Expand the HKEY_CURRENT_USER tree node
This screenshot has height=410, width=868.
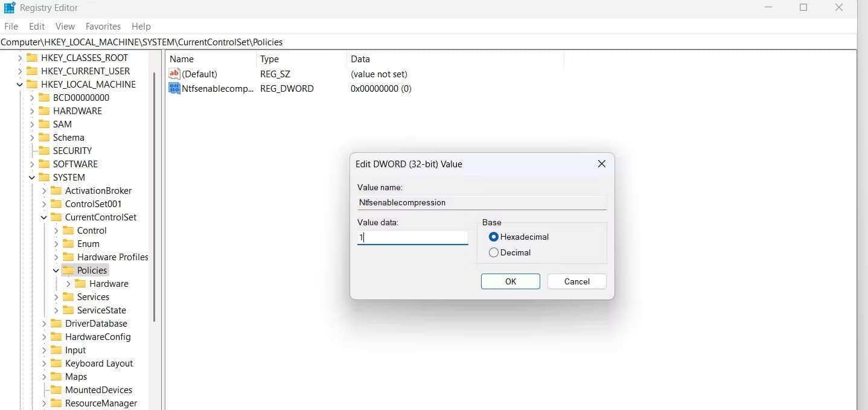coord(21,71)
